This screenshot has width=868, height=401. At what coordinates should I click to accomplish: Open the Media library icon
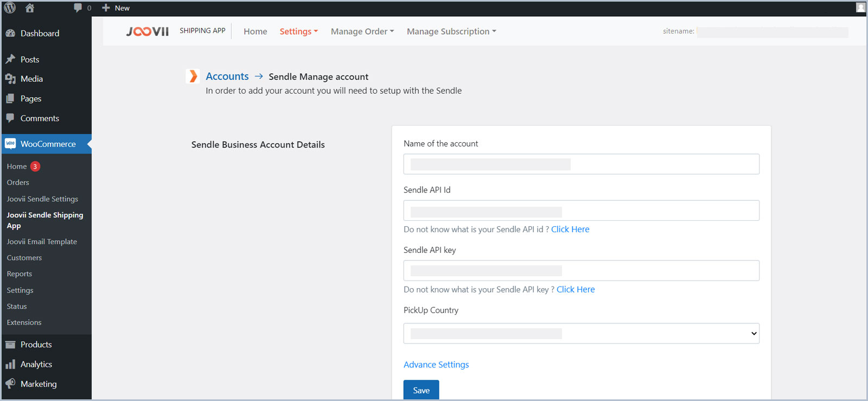click(x=10, y=79)
